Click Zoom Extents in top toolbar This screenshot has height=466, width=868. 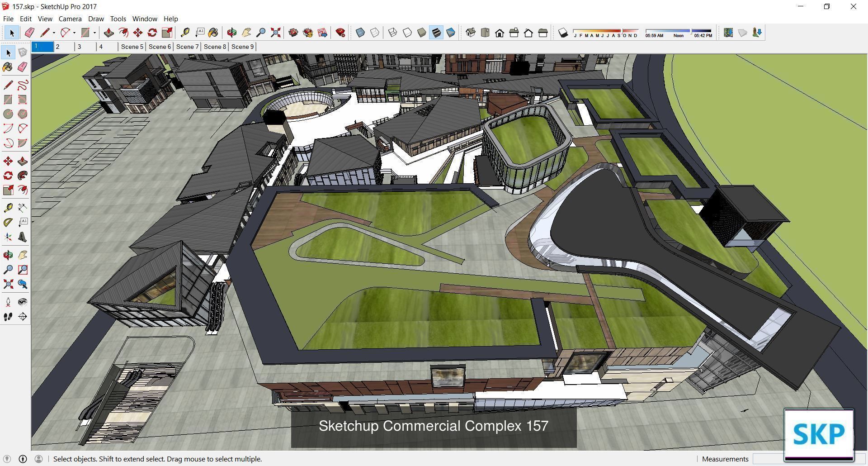pyautogui.click(x=275, y=33)
